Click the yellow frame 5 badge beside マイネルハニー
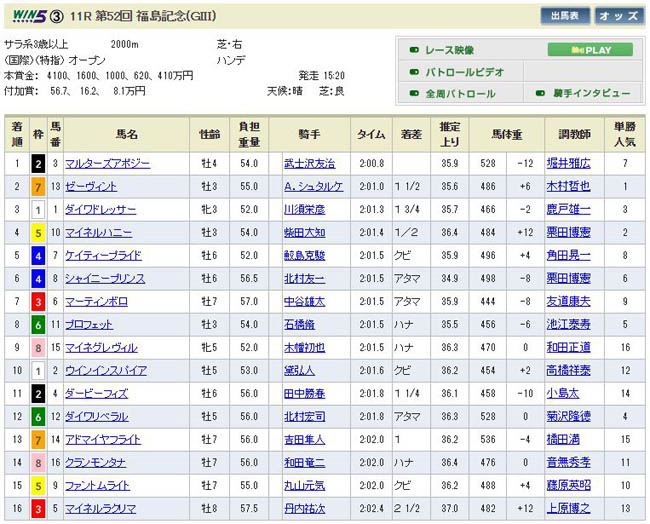Image resolution: width=650 pixels, height=524 pixels. pyautogui.click(x=38, y=232)
